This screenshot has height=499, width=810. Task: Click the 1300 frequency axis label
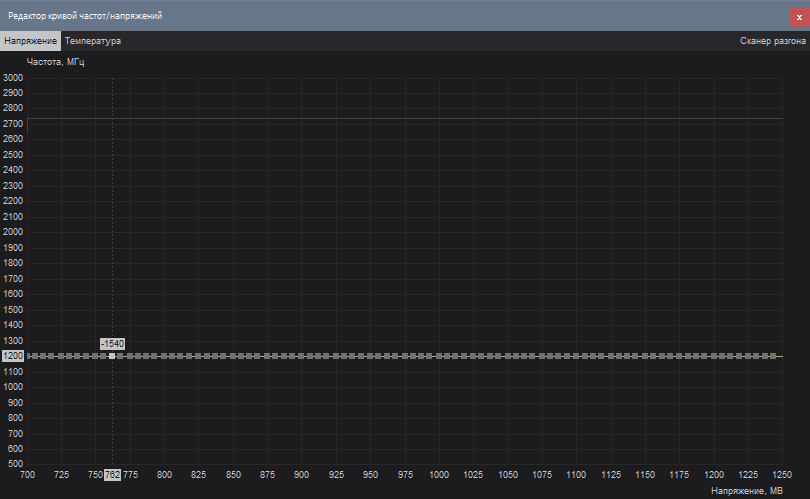coord(13,341)
